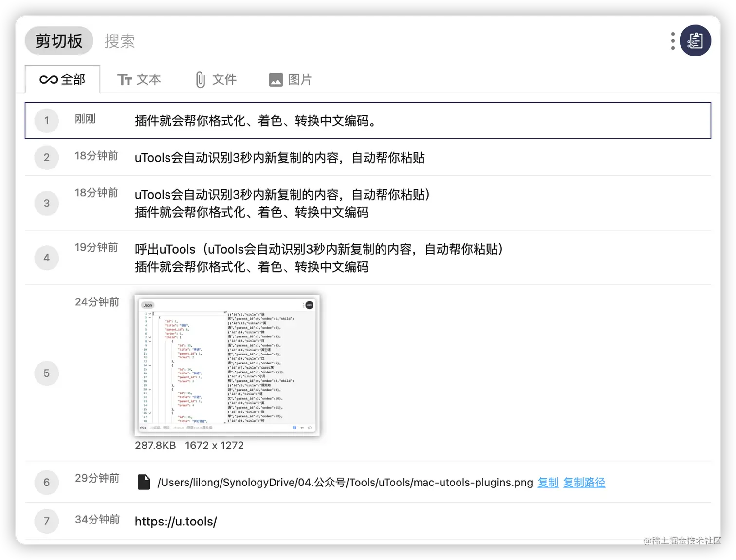Select the 'https://u.tools/' entry
Viewport: 736px width, 560px height.
(x=176, y=522)
